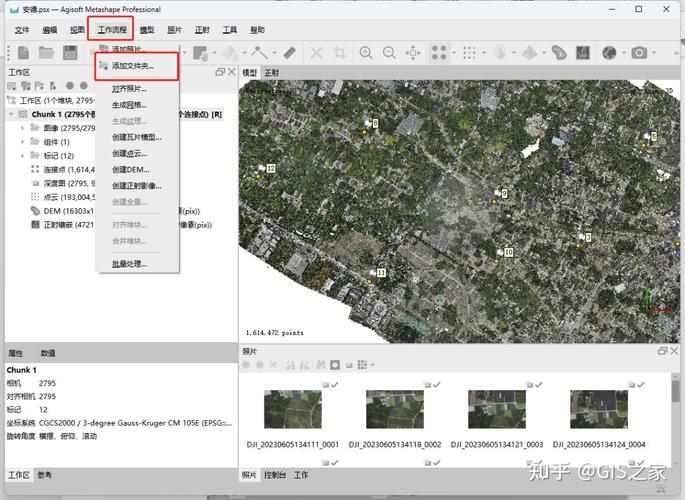Open the 模型 menu
The height and width of the screenshot is (500, 685).
pyautogui.click(x=147, y=30)
